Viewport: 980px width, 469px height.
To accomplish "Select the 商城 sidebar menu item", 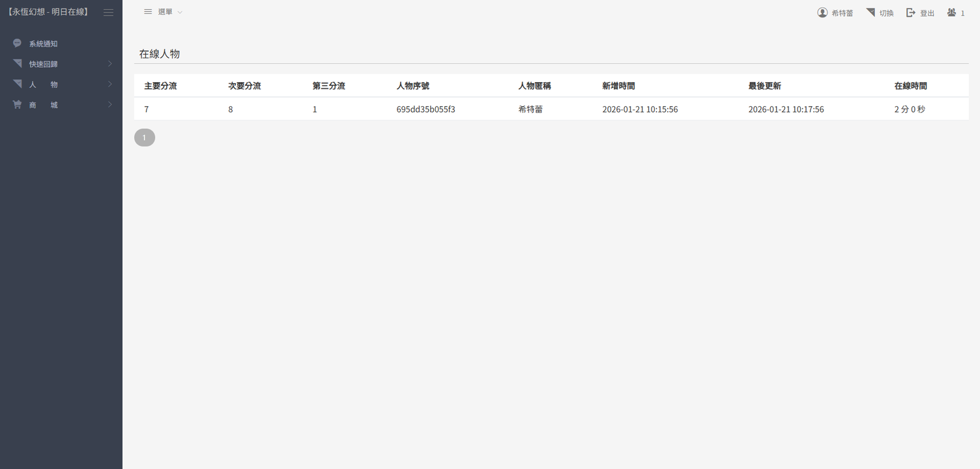I will click(43, 105).
